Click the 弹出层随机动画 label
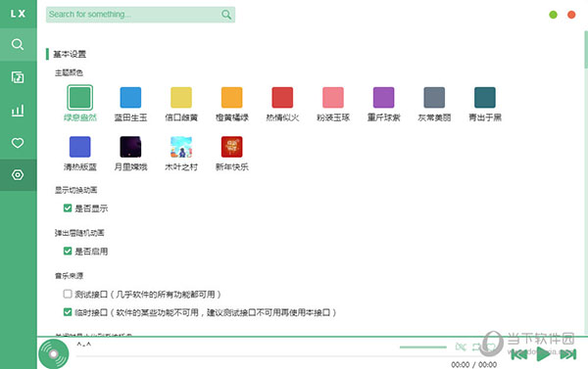 (79, 233)
